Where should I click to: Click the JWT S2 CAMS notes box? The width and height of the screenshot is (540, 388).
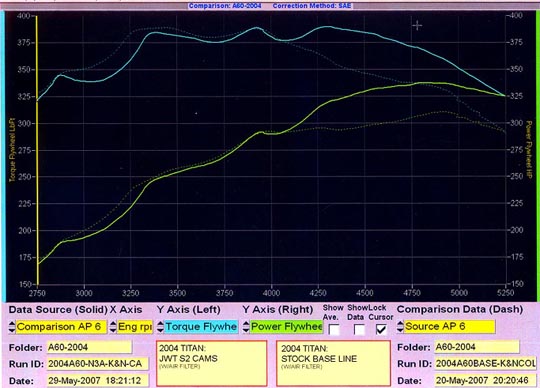[x=212, y=363]
